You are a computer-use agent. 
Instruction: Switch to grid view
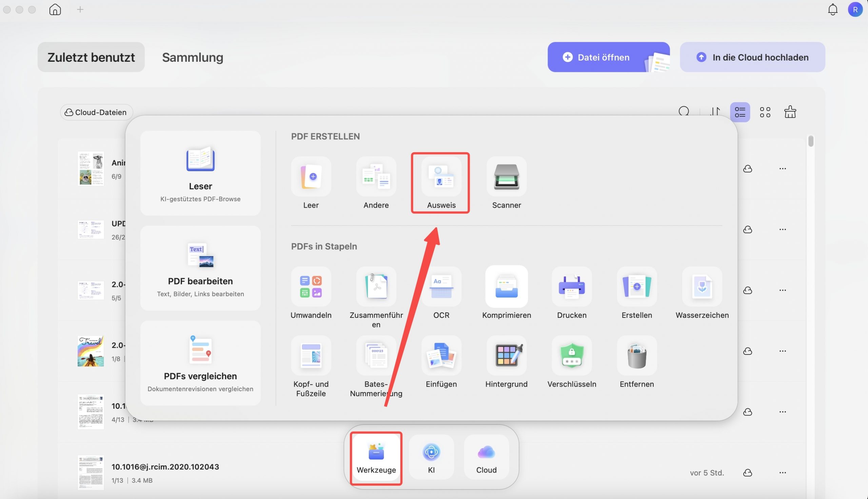765,112
